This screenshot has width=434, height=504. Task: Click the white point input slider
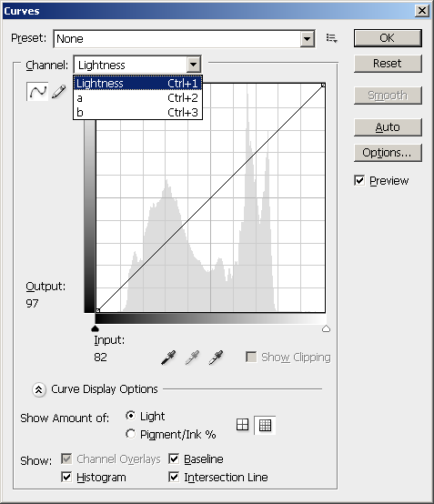pyautogui.click(x=326, y=328)
